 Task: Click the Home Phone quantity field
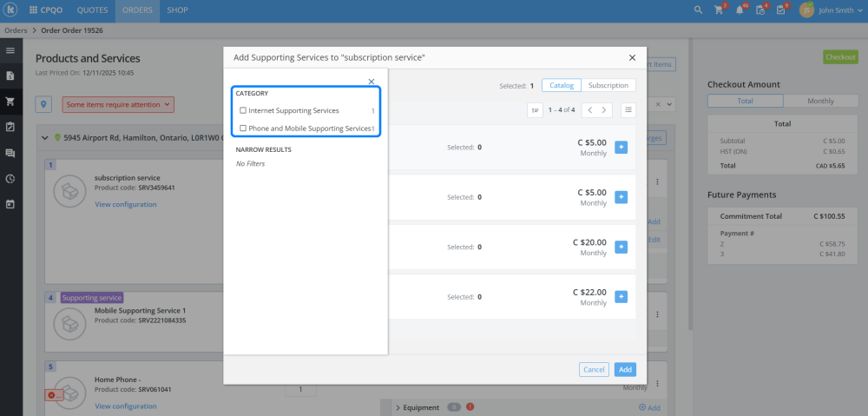300,389
